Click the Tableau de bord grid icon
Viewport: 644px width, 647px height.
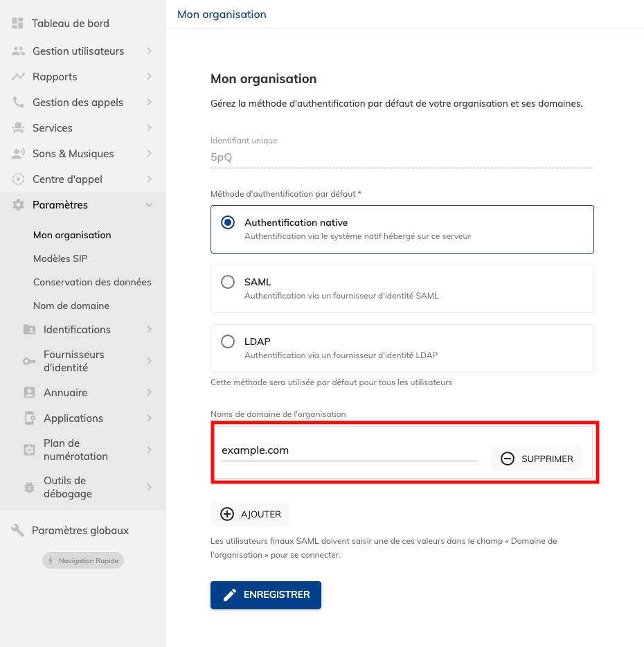pos(17,23)
